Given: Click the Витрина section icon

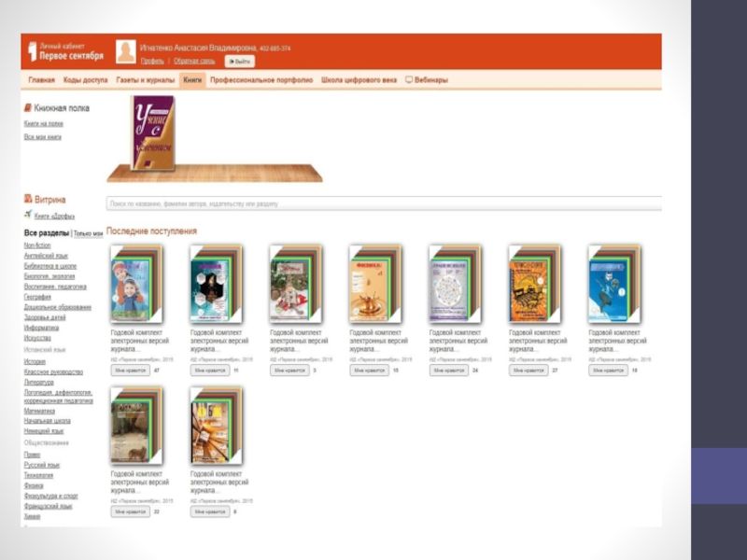Looking at the screenshot, I should tap(28, 199).
